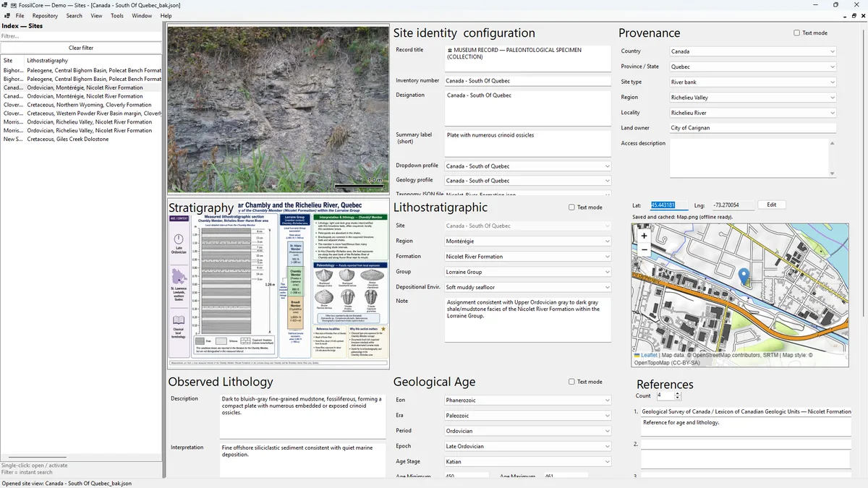Screen dimensions: 868x488
Task: Expand the Geology profile dropdown
Action: pos(528,181)
